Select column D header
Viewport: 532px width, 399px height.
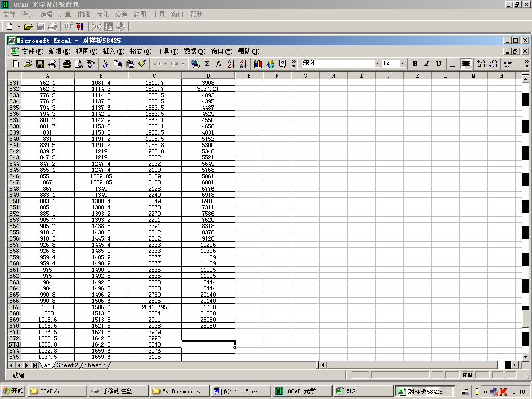(x=208, y=76)
